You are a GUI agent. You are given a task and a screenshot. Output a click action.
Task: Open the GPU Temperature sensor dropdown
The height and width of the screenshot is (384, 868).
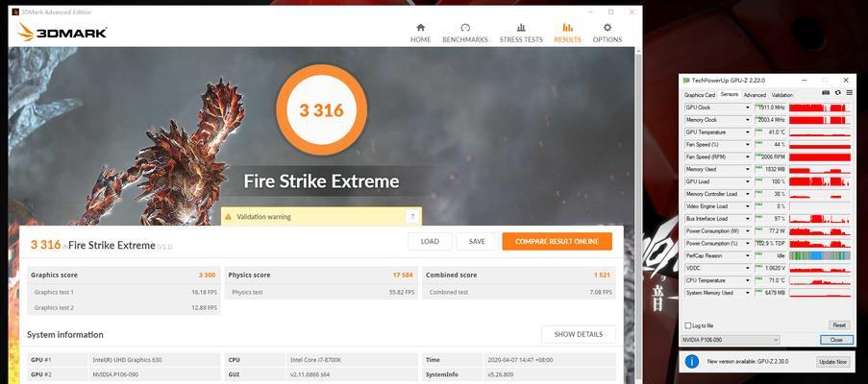coord(747,132)
